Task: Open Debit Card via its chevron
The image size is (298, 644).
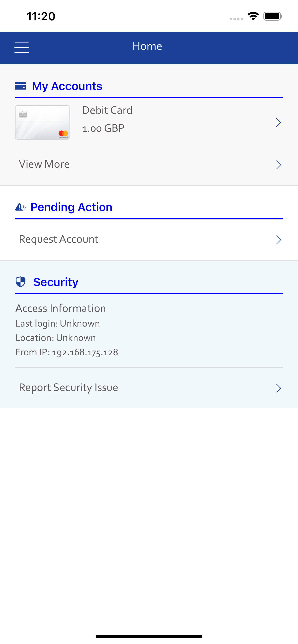Action: [278, 122]
